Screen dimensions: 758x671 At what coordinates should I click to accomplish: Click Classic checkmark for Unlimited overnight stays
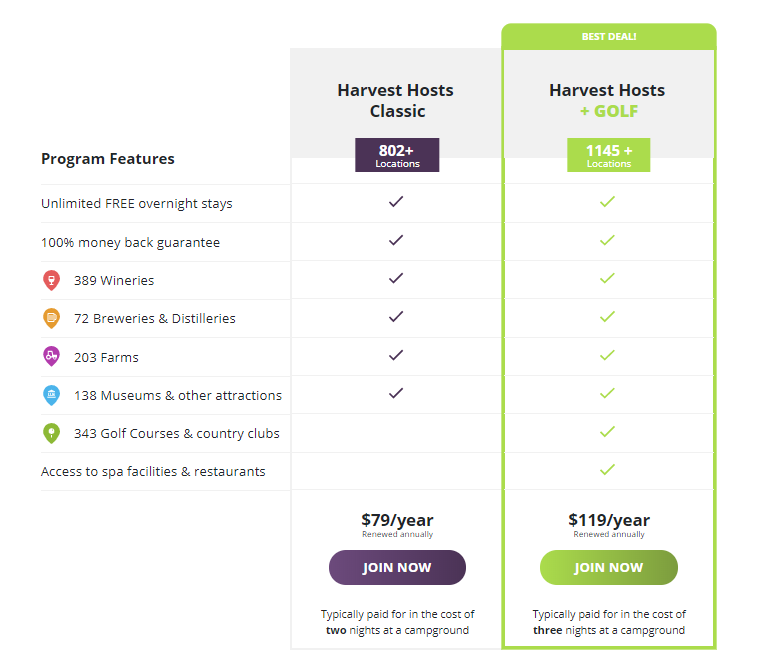click(x=396, y=202)
